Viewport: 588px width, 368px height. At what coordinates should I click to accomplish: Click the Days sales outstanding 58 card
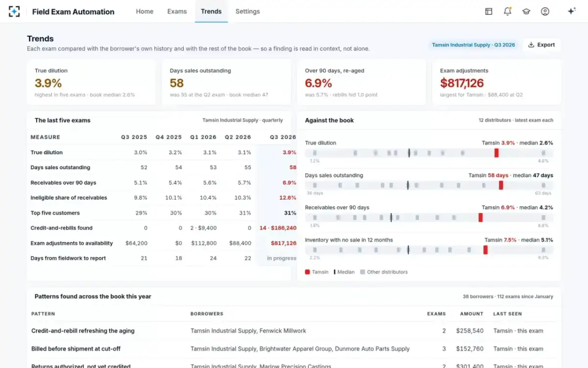coord(226,82)
